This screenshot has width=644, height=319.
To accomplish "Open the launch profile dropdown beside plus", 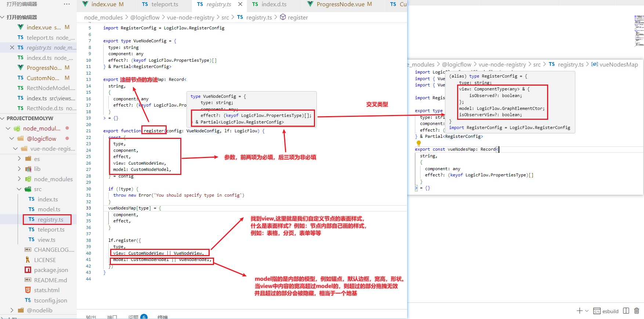I will click(587, 311).
